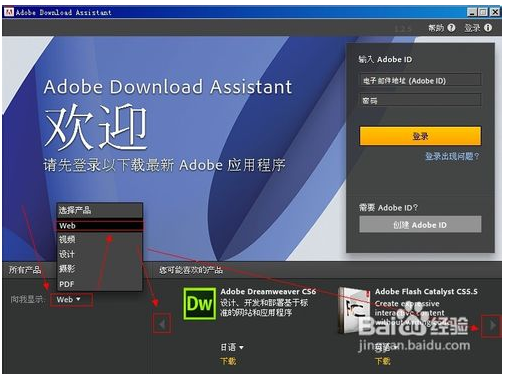Open the 您可能喜欢的产品 tab

[191, 270]
